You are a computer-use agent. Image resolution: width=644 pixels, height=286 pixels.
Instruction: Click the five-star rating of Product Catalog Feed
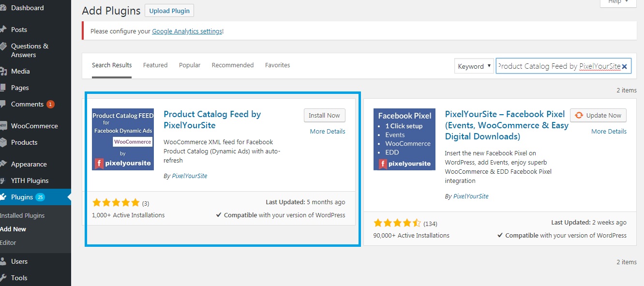coord(116,203)
